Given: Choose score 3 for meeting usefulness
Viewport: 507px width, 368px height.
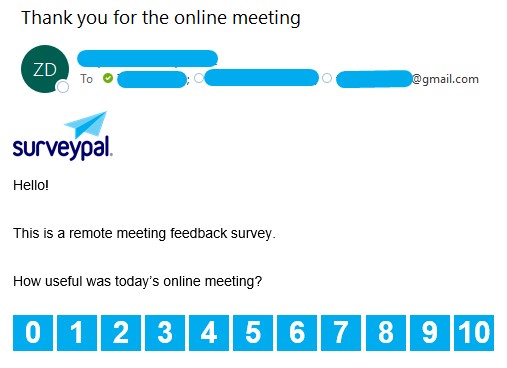Looking at the screenshot, I should coord(165,333).
